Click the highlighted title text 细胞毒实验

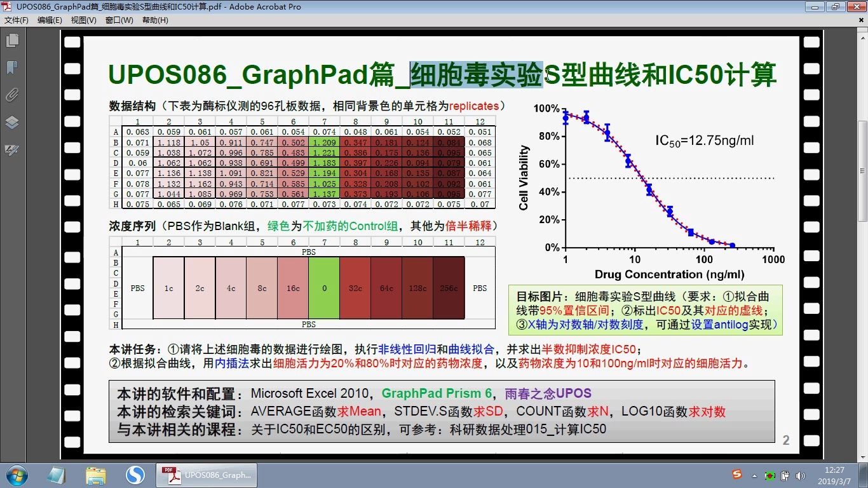[477, 75]
